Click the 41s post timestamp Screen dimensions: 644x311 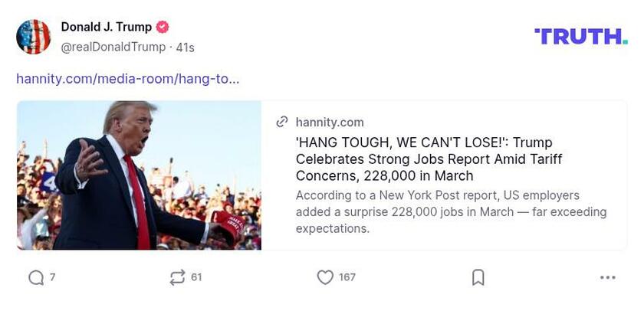tap(185, 47)
